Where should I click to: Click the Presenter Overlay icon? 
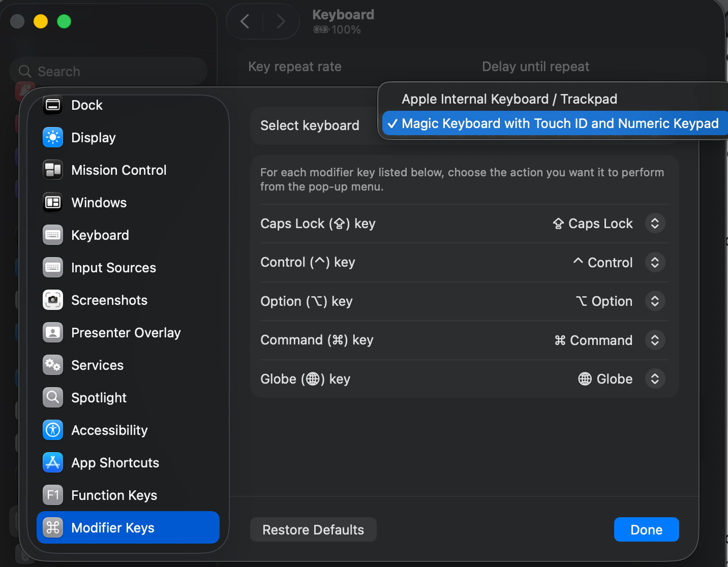click(53, 333)
